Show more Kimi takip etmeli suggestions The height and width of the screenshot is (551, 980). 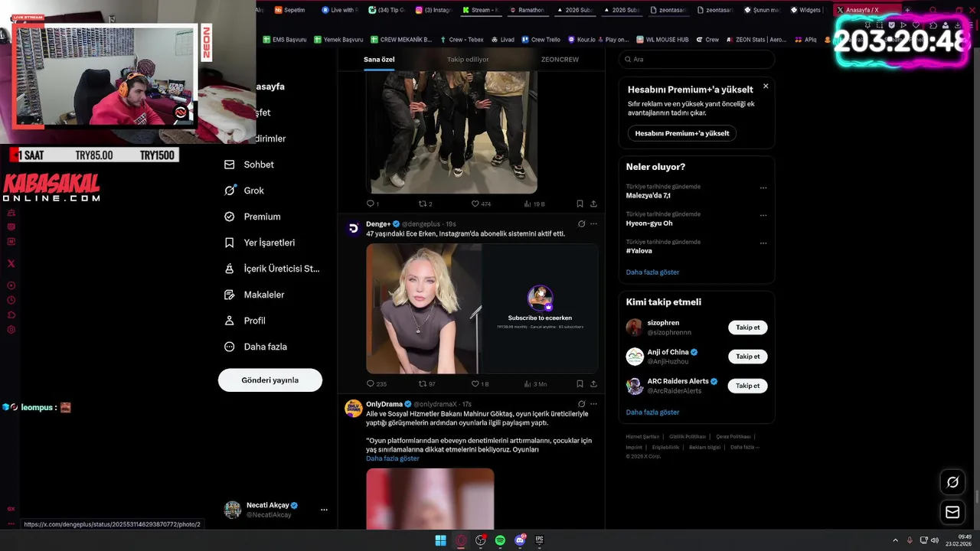652,412
